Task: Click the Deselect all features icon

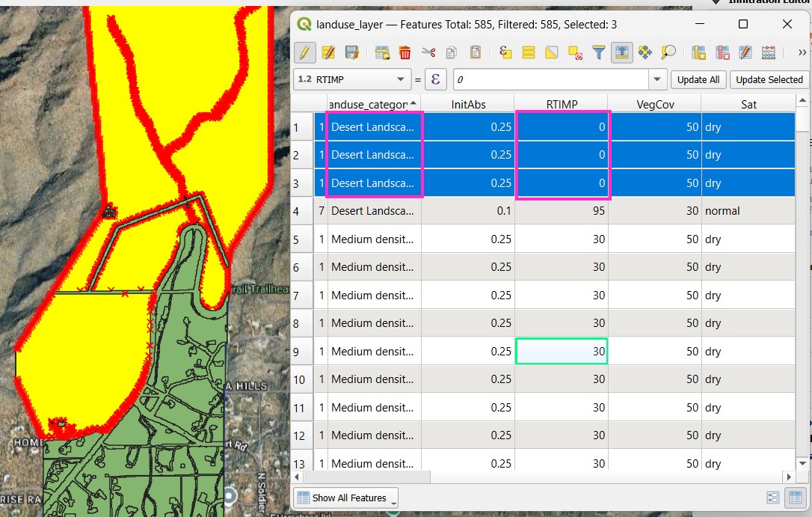Action: point(575,52)
